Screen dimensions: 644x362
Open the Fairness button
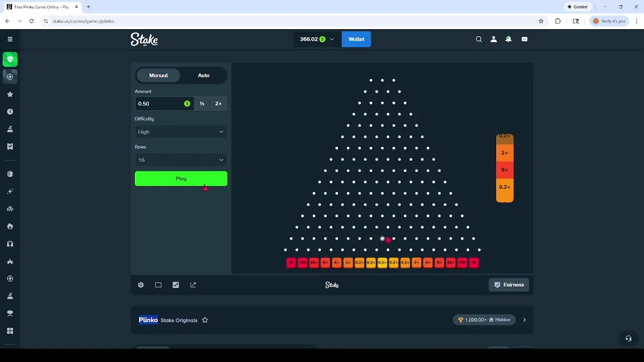click(x=509, y=285)
